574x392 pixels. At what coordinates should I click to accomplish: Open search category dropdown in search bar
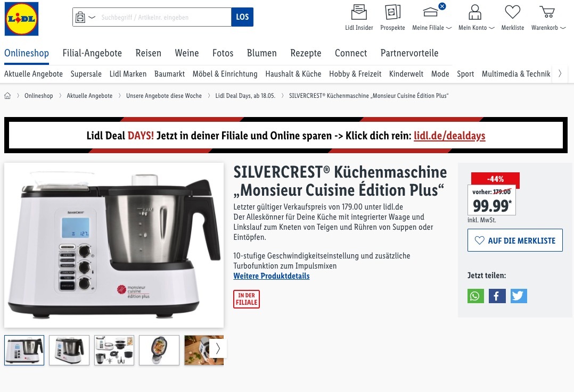(85, 17)
